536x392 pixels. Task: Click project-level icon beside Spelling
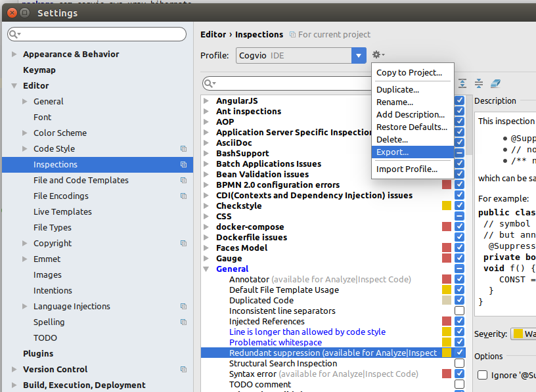pyautogui.click(x=183, y=322)
